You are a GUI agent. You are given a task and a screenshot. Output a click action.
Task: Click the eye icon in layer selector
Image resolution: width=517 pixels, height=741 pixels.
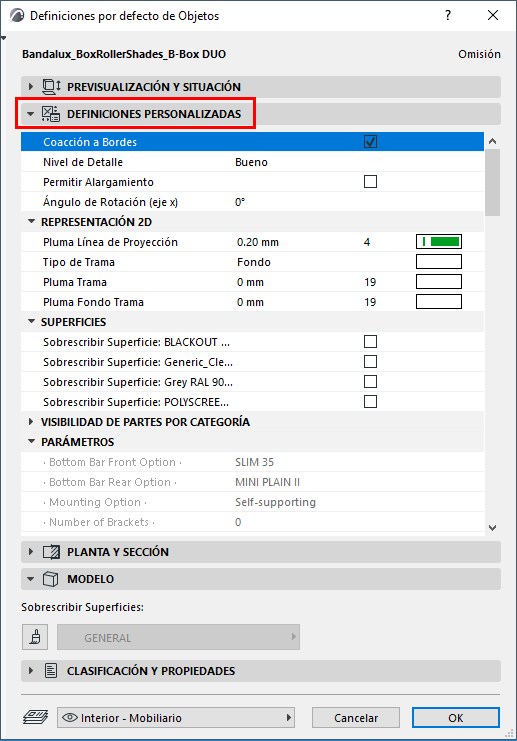(x=70, y=717)
